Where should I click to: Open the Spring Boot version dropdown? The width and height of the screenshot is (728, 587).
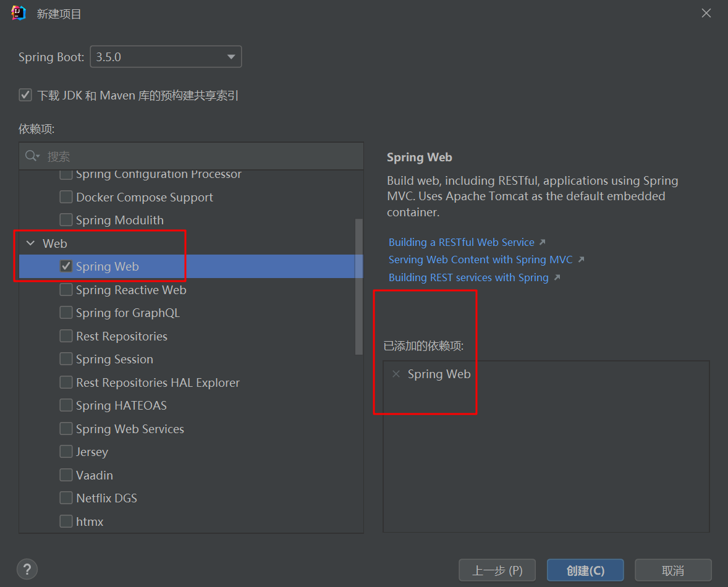[x=166, y=57]
